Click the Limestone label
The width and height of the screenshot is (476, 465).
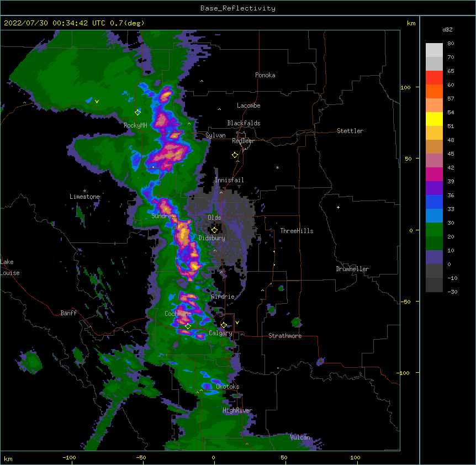coord(84,197)
